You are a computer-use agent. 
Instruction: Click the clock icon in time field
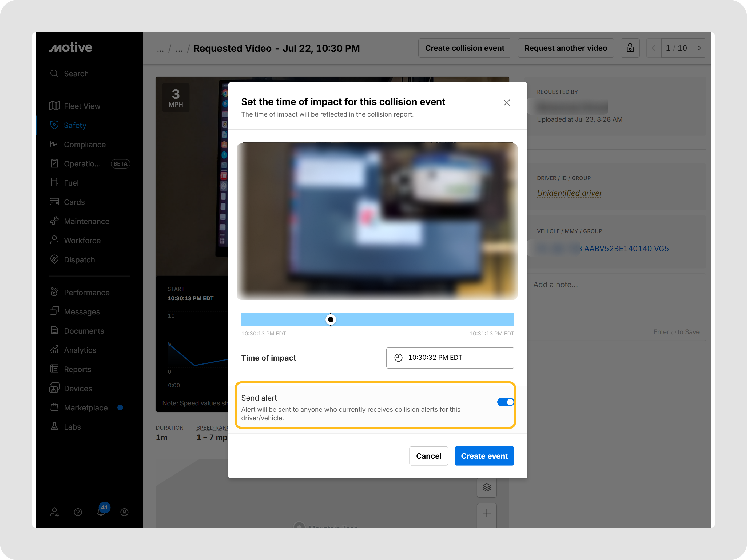399,358
